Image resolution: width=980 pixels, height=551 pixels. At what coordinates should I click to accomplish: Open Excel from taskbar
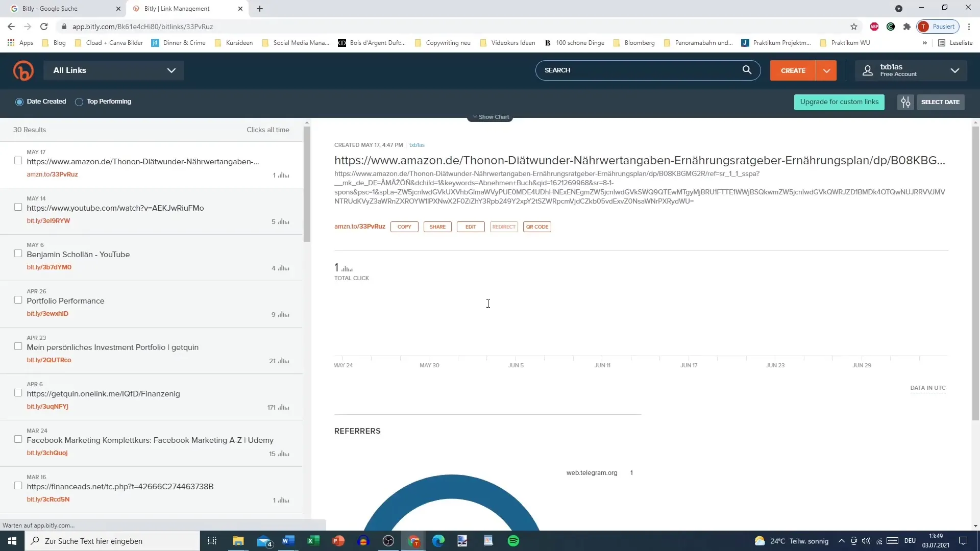click(x=313, y=541)
